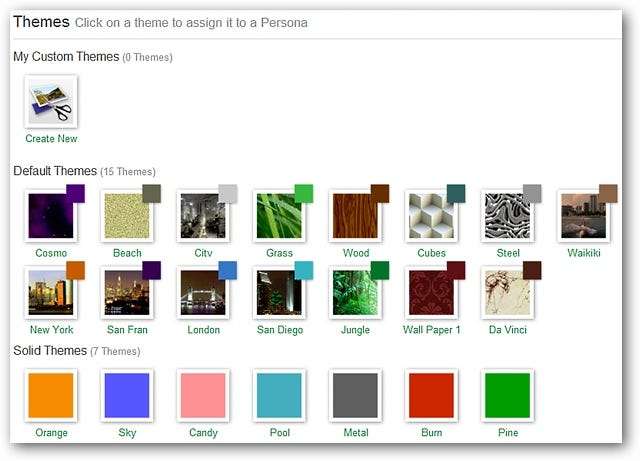Screen dimensions: 640x461
Task: Select the Orange solid color theme
Action: point(51,395)
